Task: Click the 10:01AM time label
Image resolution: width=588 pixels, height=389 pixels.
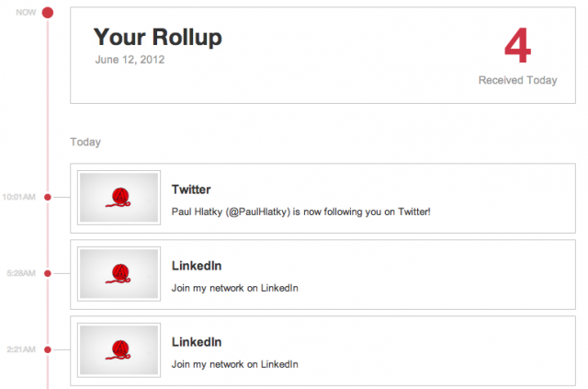Action: [x=19, y=197]
